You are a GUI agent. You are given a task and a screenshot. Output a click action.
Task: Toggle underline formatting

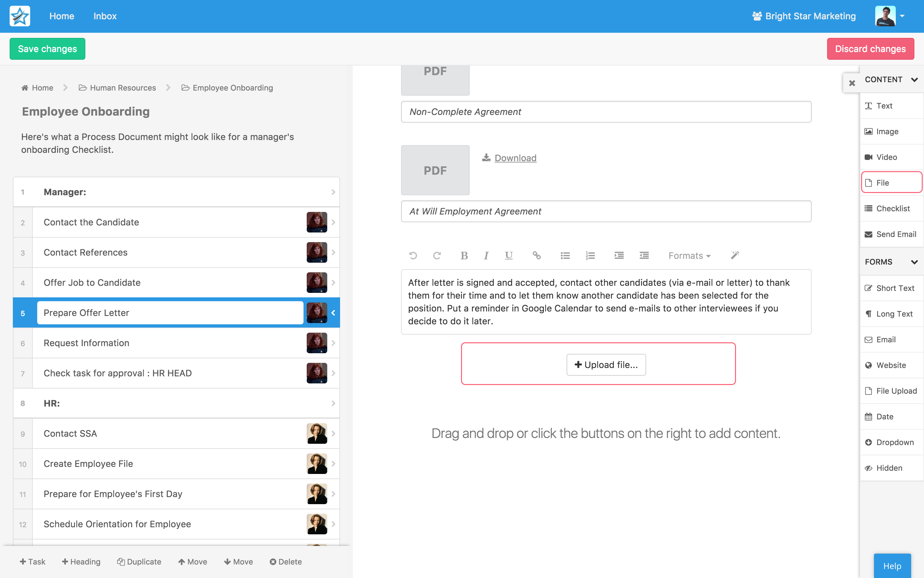point(509,255)
